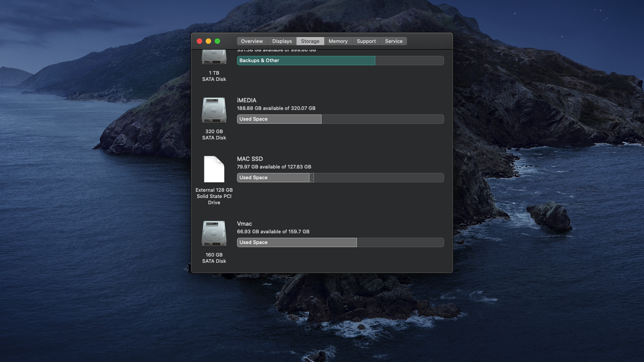Click the "1 TB SATA Disk" label

[x=214, y=76]
